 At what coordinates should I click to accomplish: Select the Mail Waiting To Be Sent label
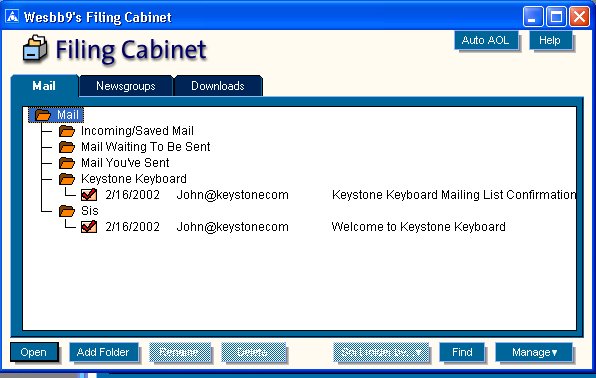(146, 147)
